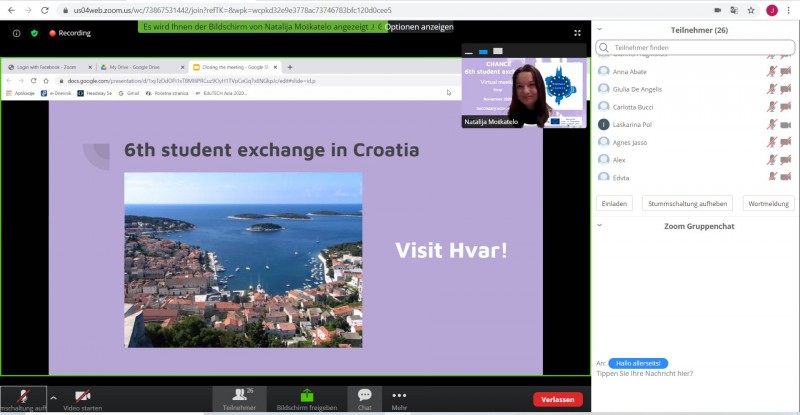Viewport: 800px width, 415px height.
Task: Click Optionen anzeigen view options
Action: [x=419, y=27]
